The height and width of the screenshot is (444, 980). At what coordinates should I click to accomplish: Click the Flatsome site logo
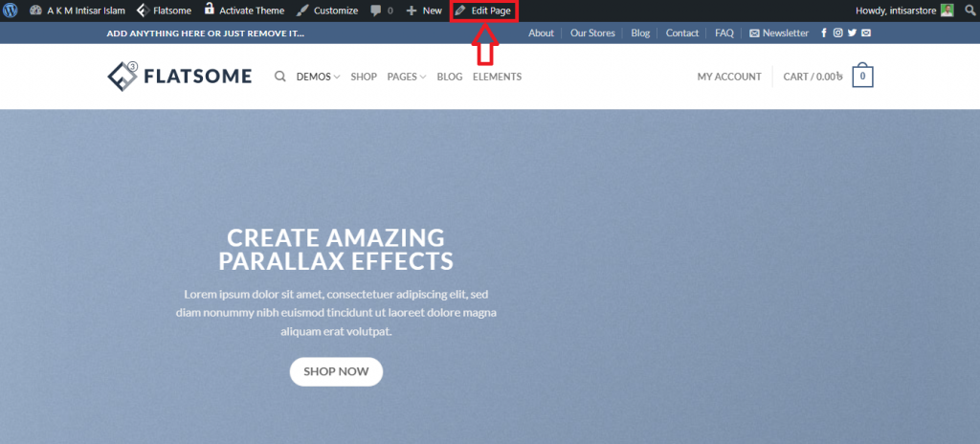(179, 77)
